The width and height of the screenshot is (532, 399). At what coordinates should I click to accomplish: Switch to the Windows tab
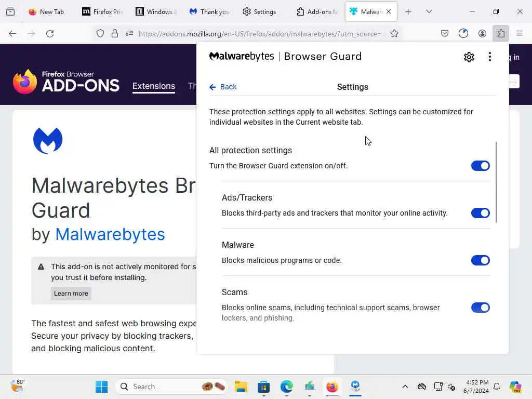pos(156,12)
